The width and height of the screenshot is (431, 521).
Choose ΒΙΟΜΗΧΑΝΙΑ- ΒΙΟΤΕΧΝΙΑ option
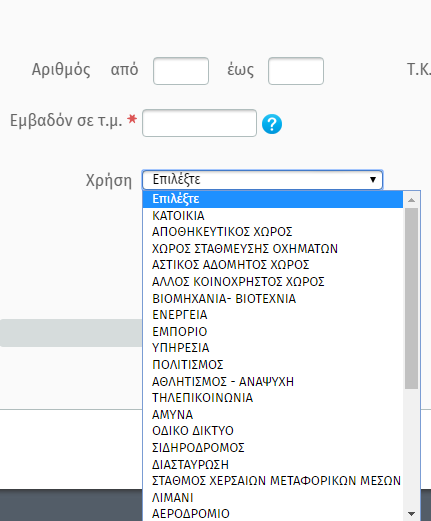[x=273, y=299]
